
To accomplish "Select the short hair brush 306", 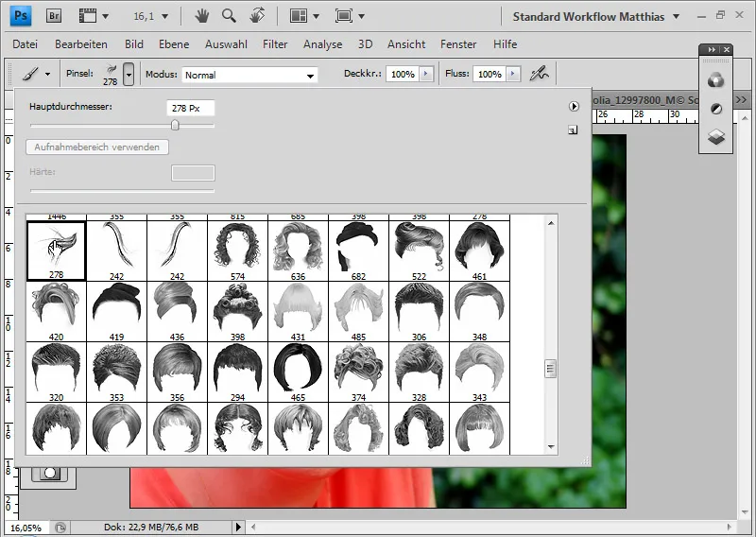I will coord(419,312).
